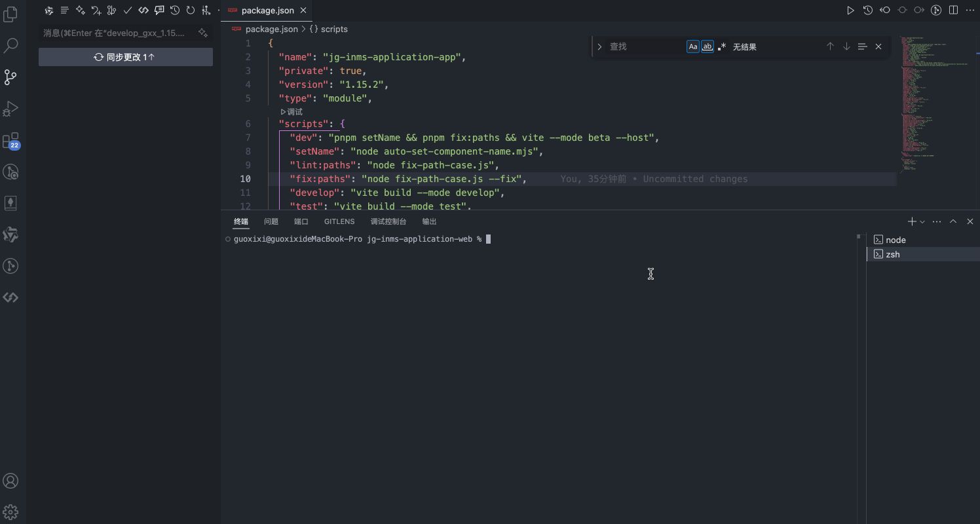Click the history clock icon in source control toolbar
This screenshot has height=524, width=980.
[x=175, y=10]
